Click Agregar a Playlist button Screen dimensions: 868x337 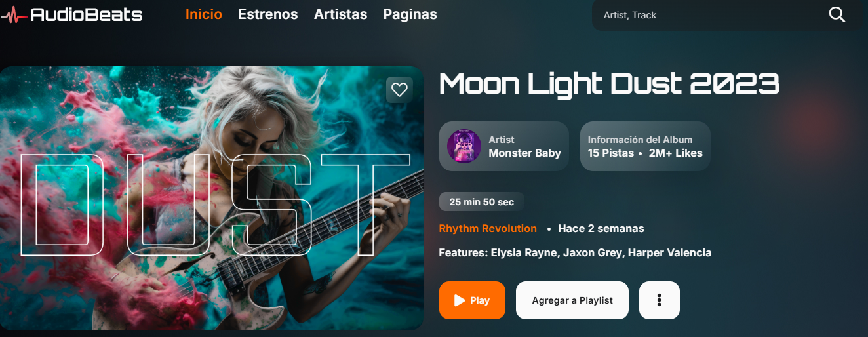pyautogui.click(x=572, y=300)
